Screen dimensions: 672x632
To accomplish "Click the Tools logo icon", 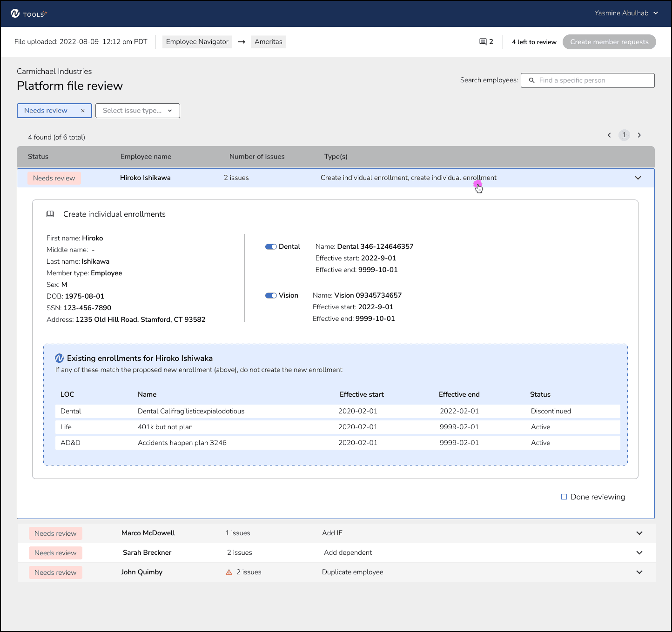I will [15, 13].
